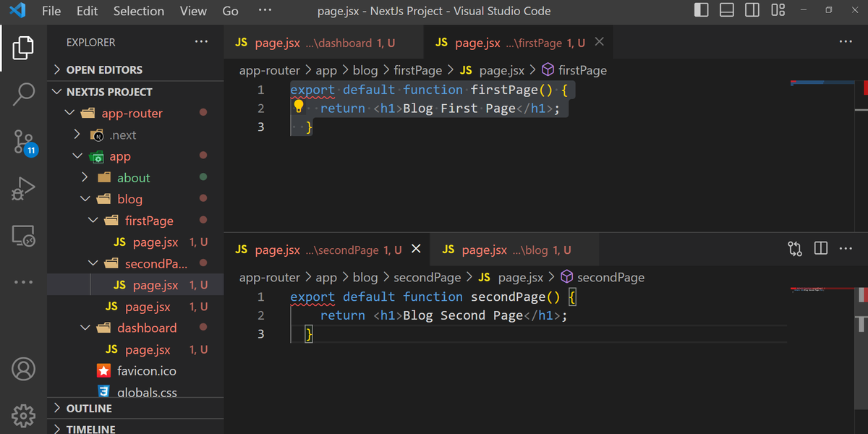The height and width of the screenshot is (434, 868).
Task: Open the Accounts icon
Action: 23,369
